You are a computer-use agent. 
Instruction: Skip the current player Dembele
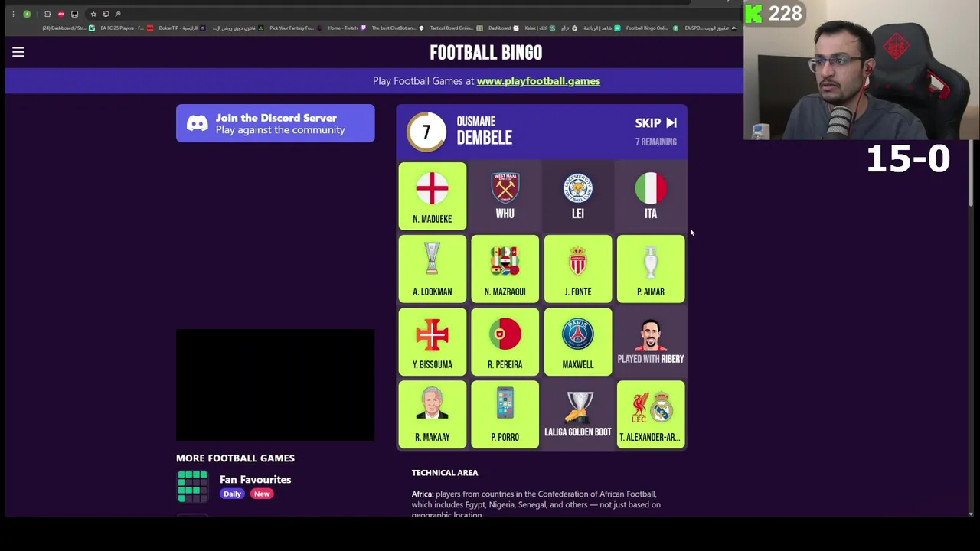[x=655, y=122]
